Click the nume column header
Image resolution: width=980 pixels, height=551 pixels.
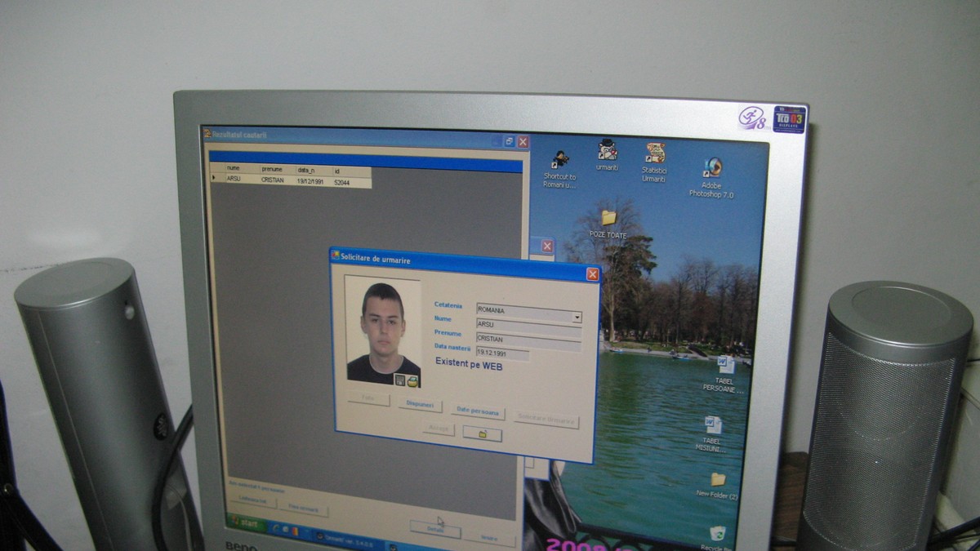(x=241, y=170)
